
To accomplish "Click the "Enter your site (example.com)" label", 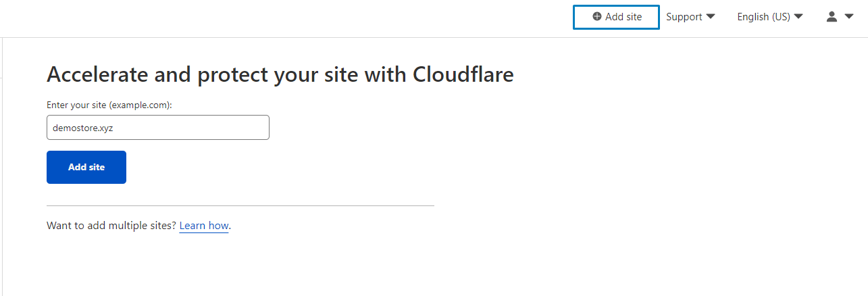I will click(109, 105).
